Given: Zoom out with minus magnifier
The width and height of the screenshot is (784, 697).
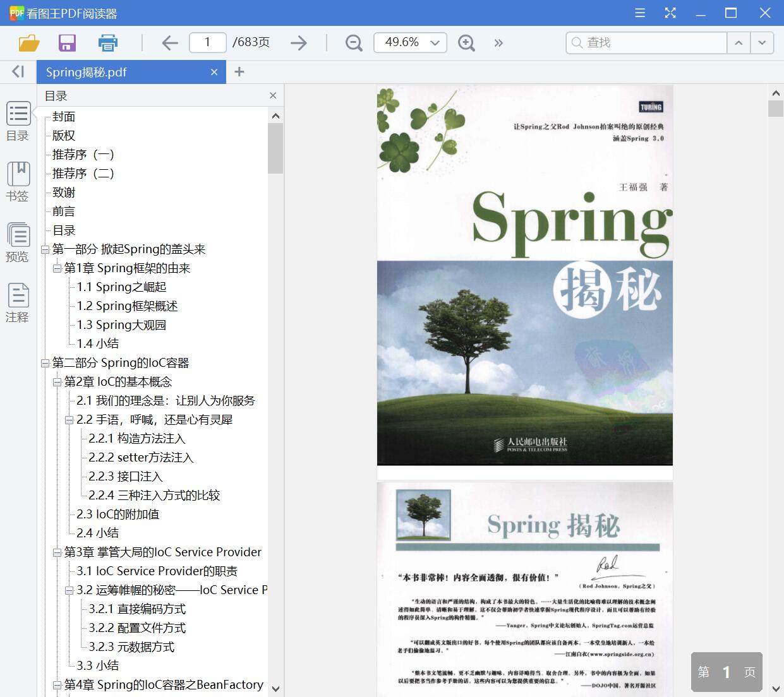Looking at the screenshot, I should pyautogui.click(x=354, y=42).
